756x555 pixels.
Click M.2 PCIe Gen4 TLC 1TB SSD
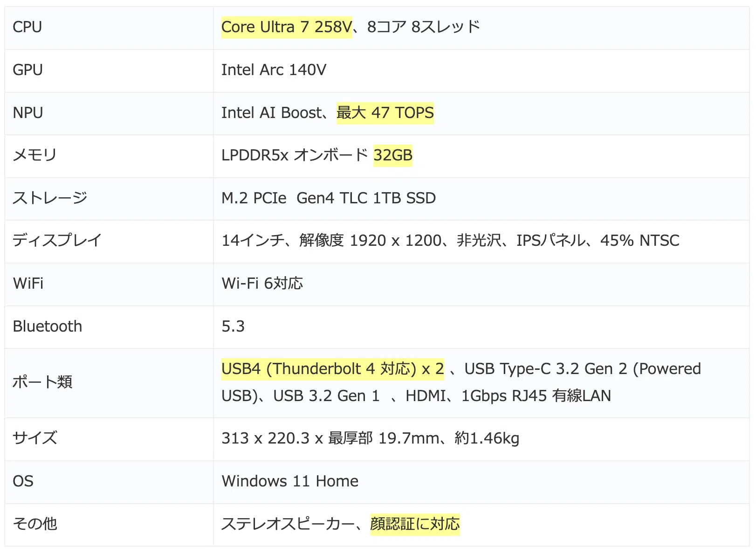tap(329, 198)
